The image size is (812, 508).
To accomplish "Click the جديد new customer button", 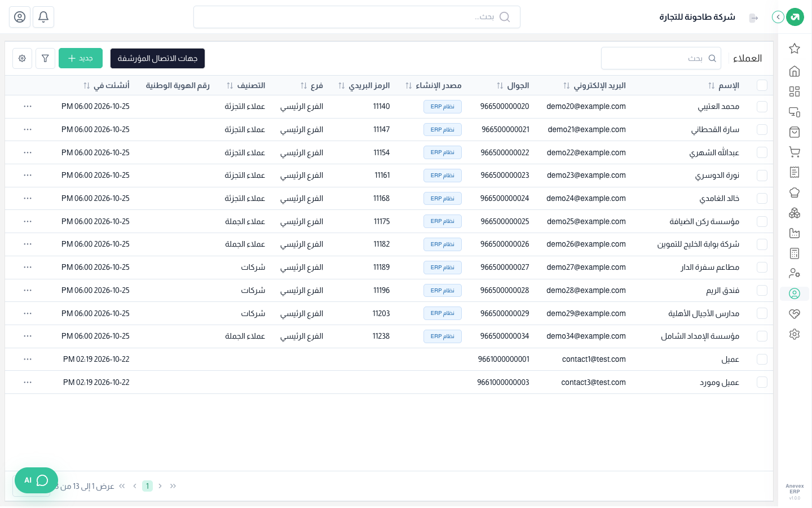I will coord(81,58).
